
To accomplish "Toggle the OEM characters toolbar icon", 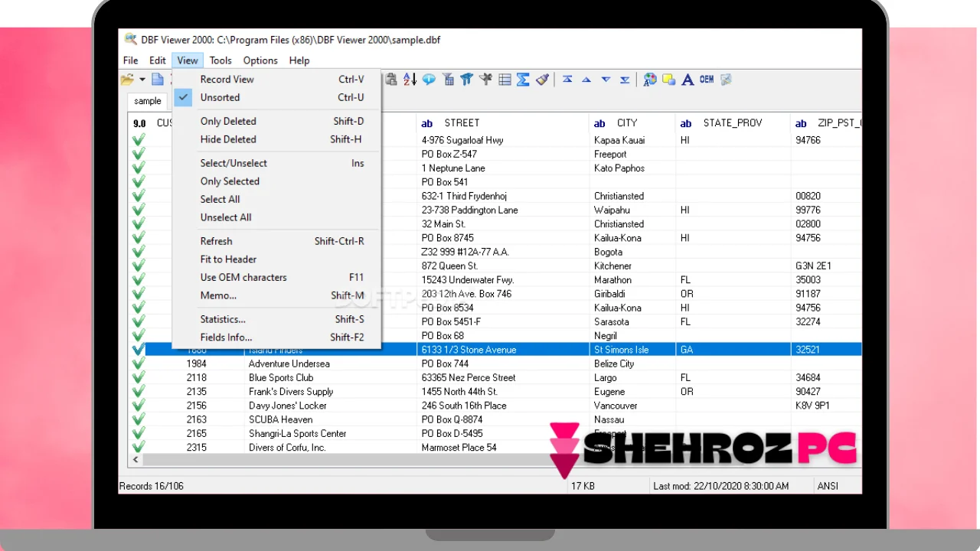I will tap(707, 79).
